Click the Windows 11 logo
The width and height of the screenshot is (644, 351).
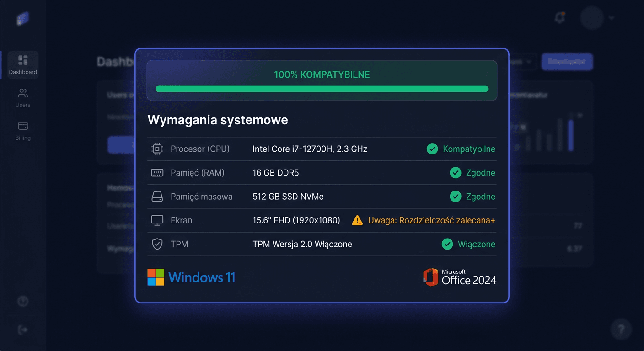click(191, 277)
